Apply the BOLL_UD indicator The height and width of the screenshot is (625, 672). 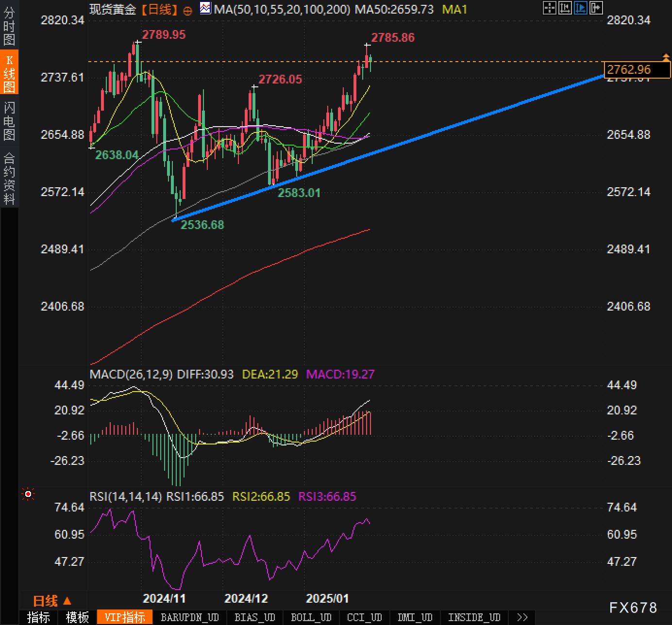[311, 617]
